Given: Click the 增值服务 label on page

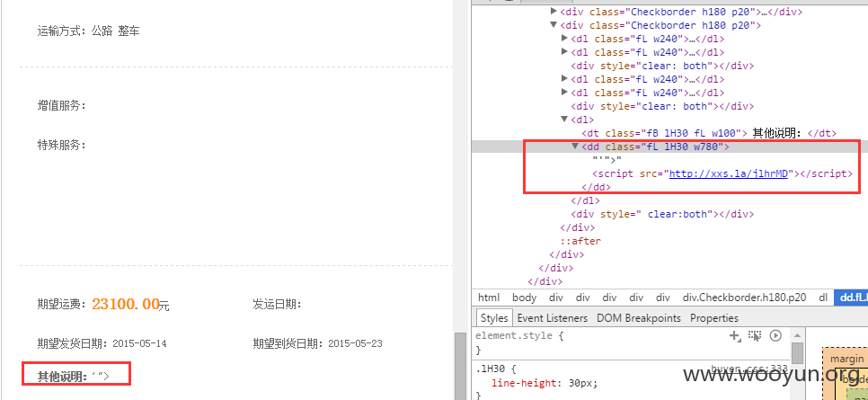Looking at the screenshot, I should tap(61, 105).
